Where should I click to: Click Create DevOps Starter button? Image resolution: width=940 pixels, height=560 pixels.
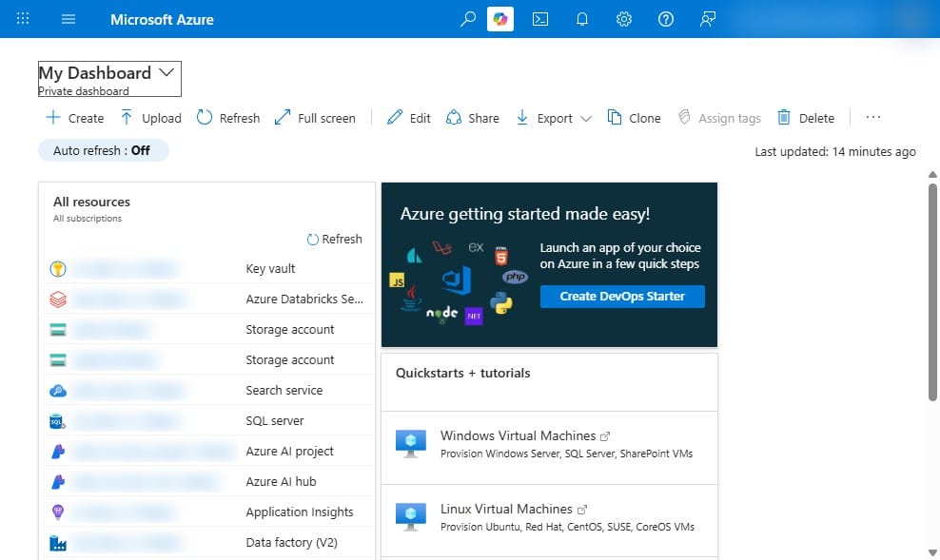(x=622, y=297)
